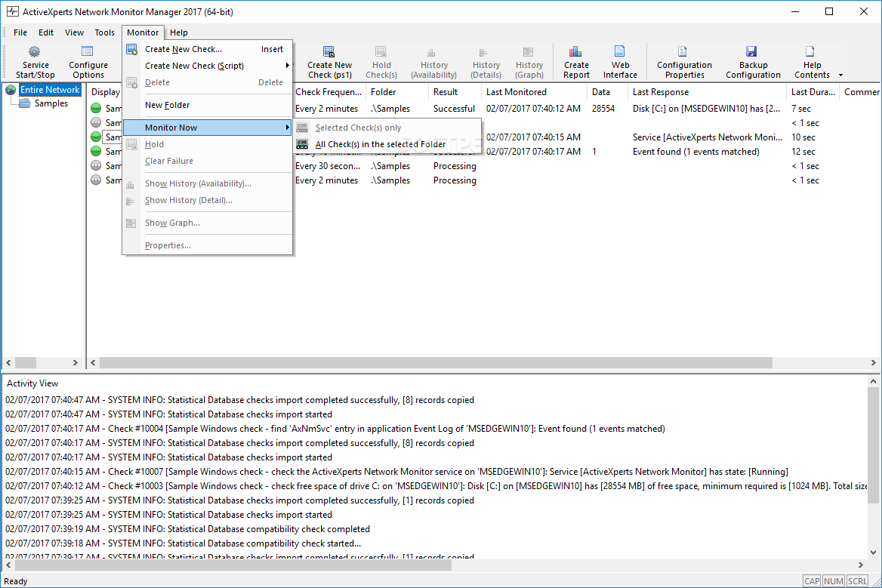This screenshot has width=882, height=588.
Task: Sort by Last Monitored column header
Action: point(534,92)
